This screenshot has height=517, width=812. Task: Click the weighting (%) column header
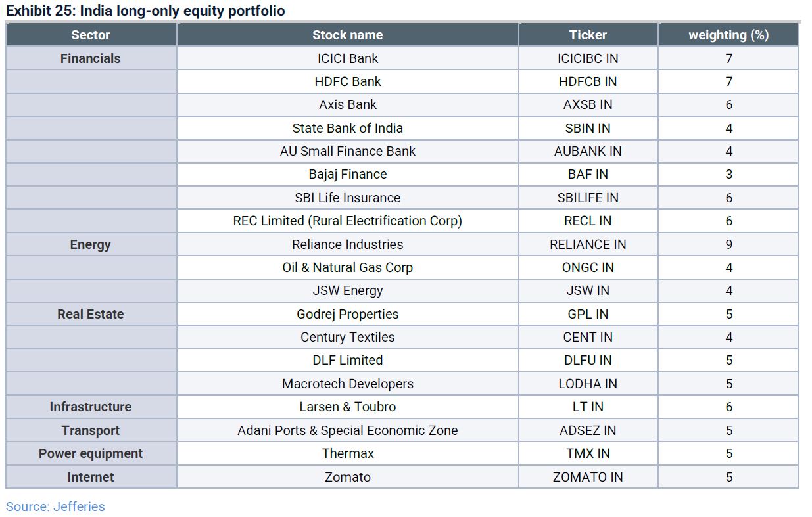728,35
